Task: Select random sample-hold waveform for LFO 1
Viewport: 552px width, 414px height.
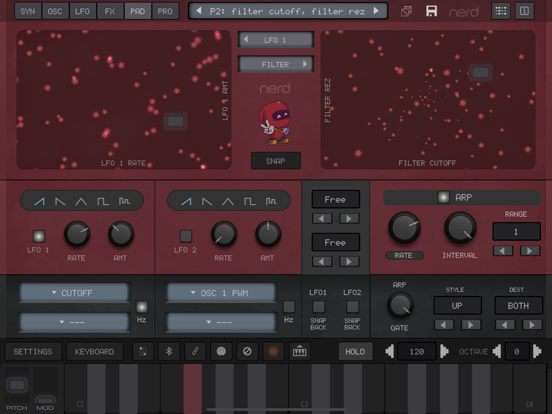Action: pos(124,201)
